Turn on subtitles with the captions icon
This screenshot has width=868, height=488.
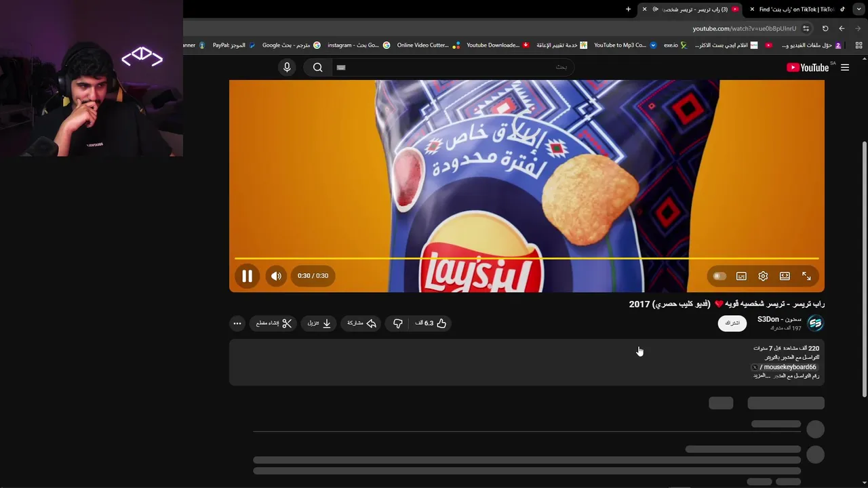741,276
